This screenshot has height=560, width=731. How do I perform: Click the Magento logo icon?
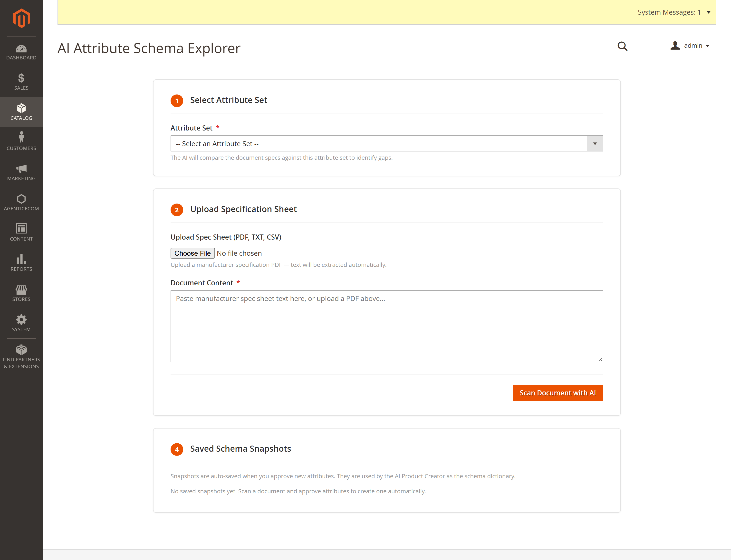click(21, 18)
